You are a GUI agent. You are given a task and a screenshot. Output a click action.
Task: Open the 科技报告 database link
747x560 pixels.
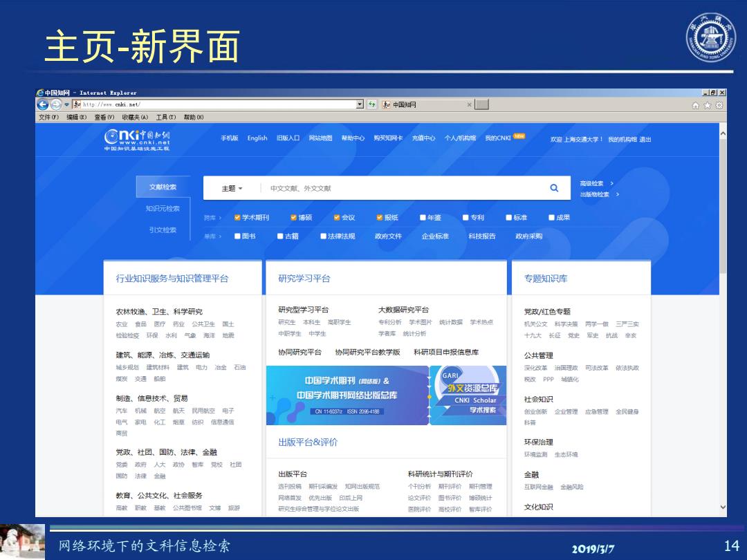point(481,236)
